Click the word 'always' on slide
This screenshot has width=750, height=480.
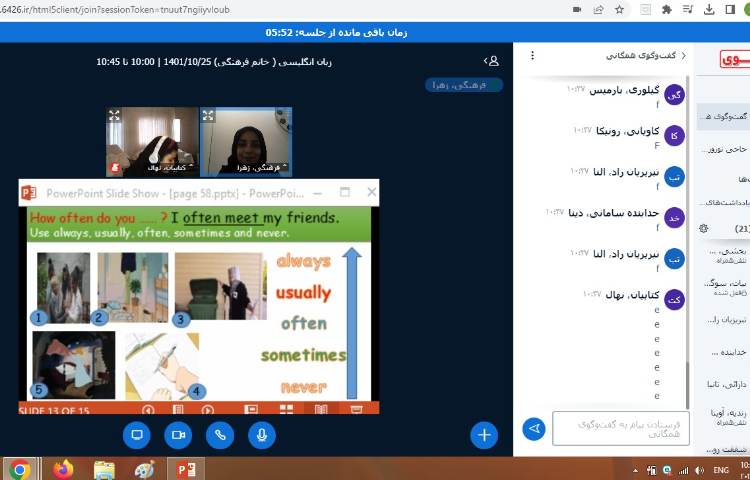(304, 262)
